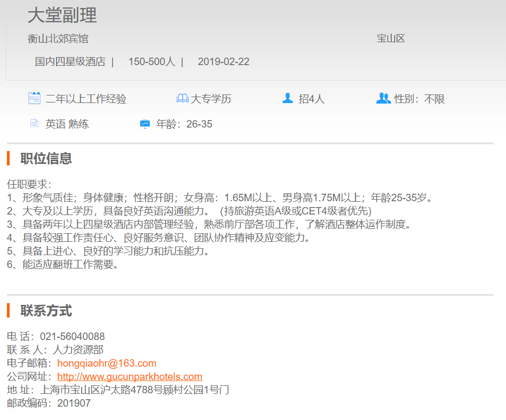Viewport: 506px width, 420px height.
Task: Click the 联系方式 section heading
Action: point(46,311)
